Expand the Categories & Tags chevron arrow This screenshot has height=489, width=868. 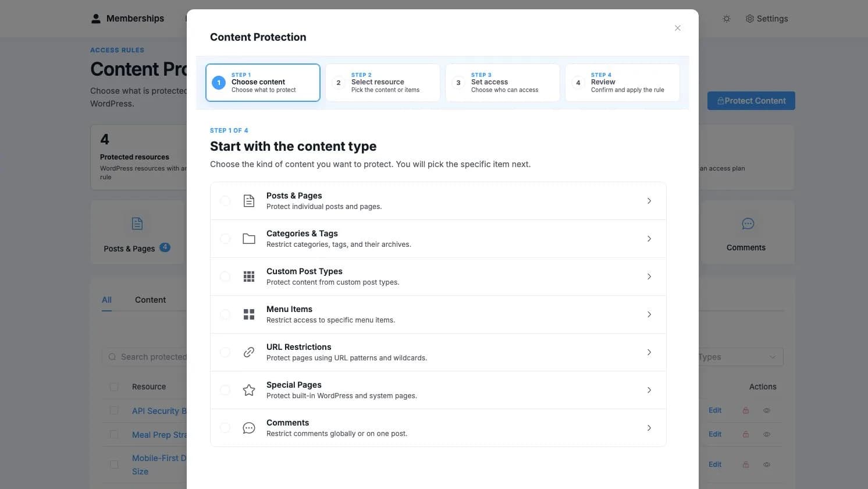click(x=649, y=239)
